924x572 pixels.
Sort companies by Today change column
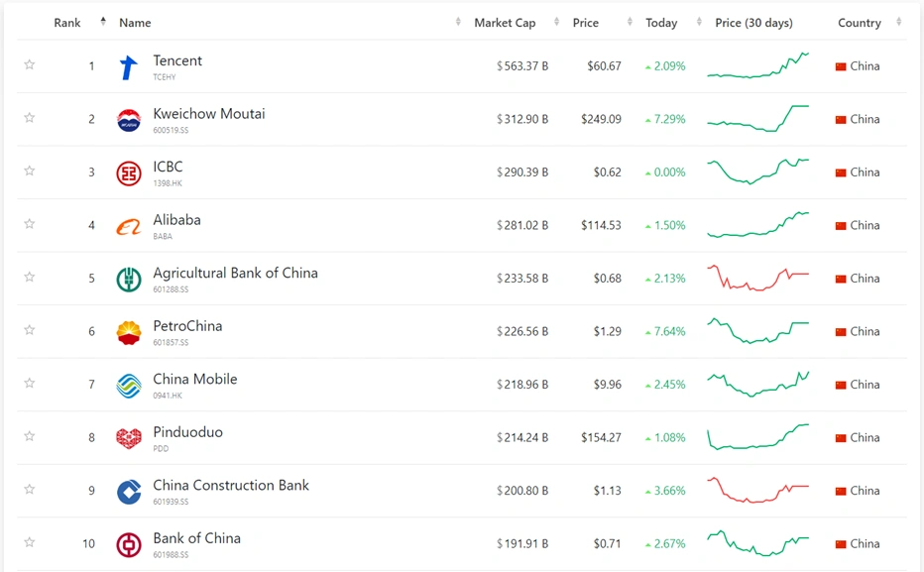(661, 23)
